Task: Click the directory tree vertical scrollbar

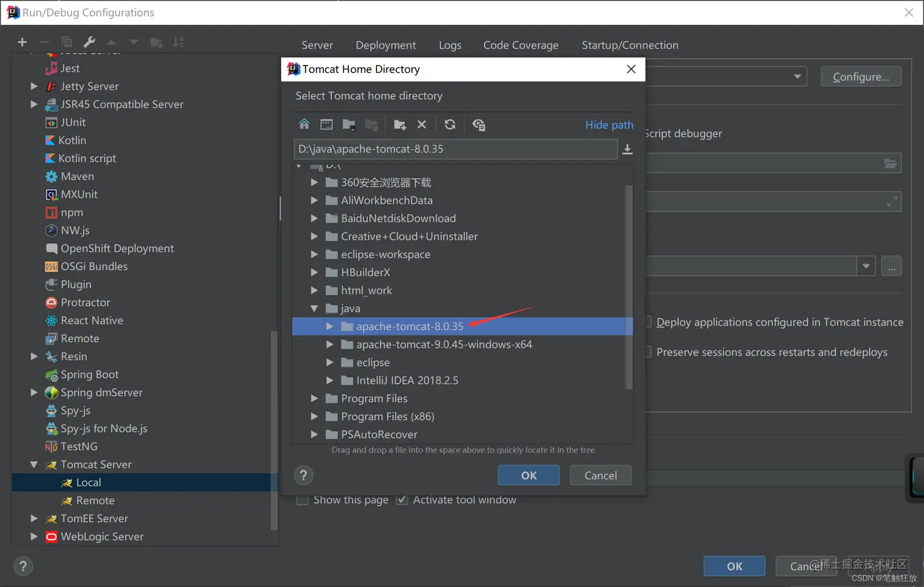Action: (629, 286)
